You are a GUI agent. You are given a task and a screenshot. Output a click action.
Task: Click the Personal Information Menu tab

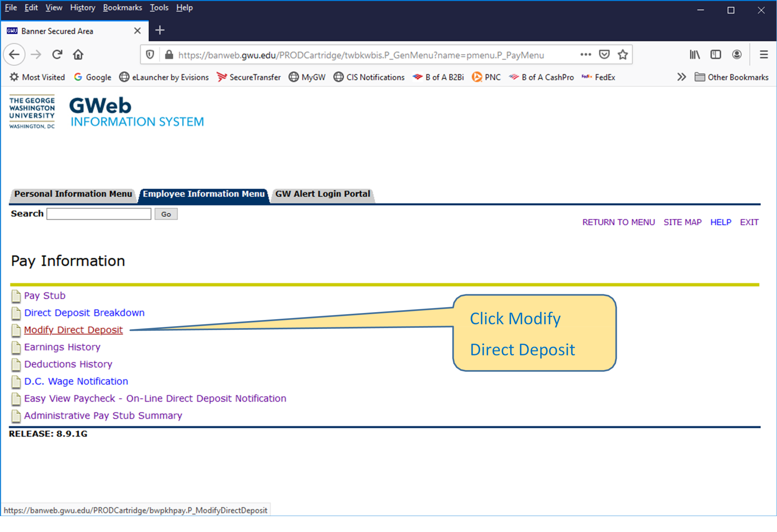(74, 194)
